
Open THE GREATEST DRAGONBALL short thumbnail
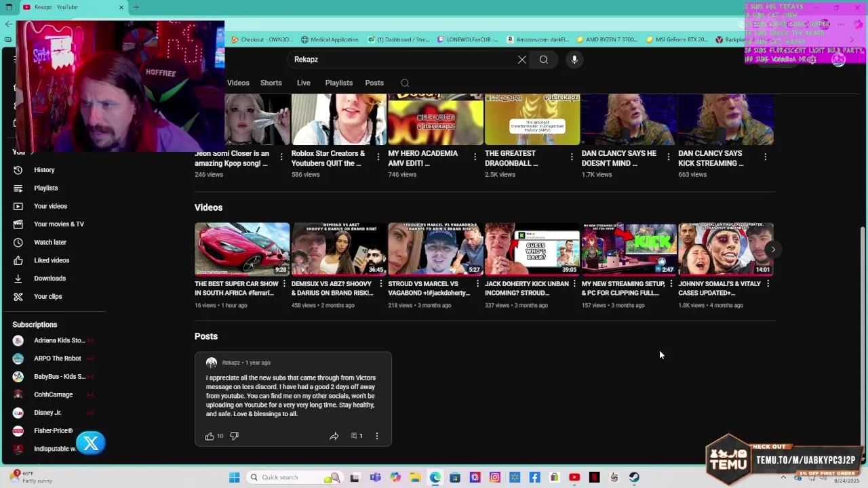click(x=532, y=120)
